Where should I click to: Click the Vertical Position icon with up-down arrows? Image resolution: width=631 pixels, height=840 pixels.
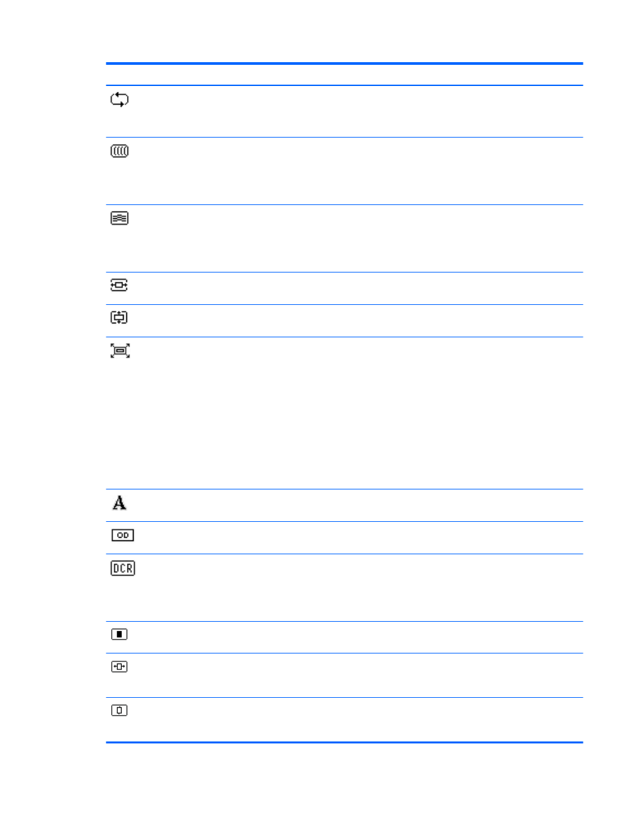[x=119, y=317]
